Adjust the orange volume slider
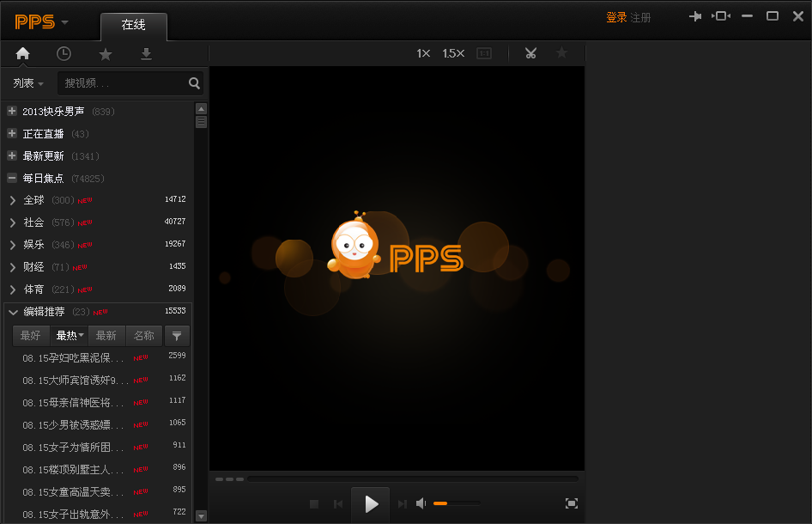812x524 pixels. click(x=456, y=503)
